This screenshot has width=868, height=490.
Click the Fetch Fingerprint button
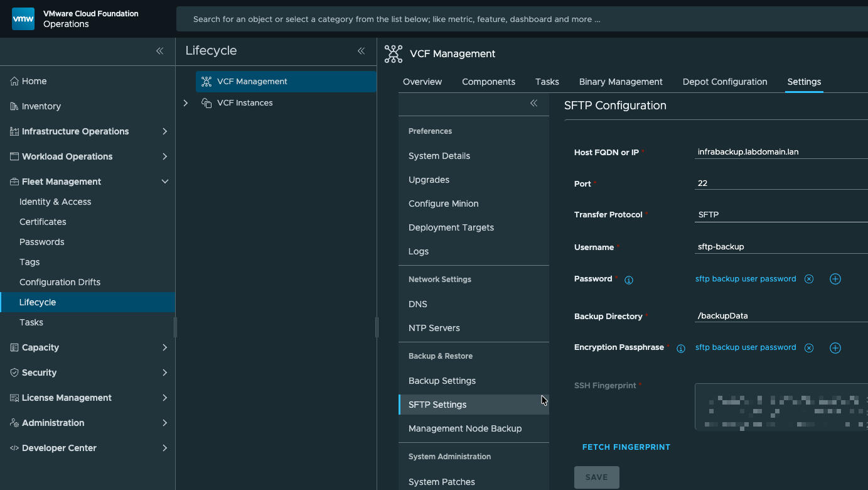coord(626,447)
